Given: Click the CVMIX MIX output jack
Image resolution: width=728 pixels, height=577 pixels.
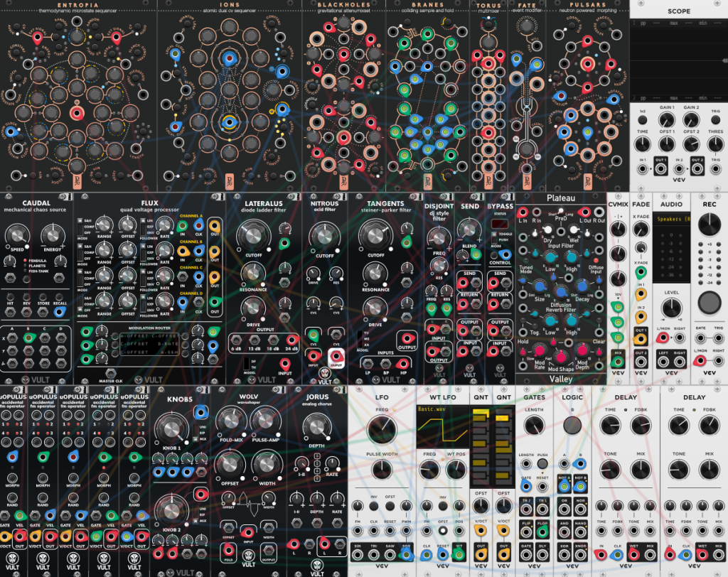Looking at the screenshot, I should click(618, 361).
